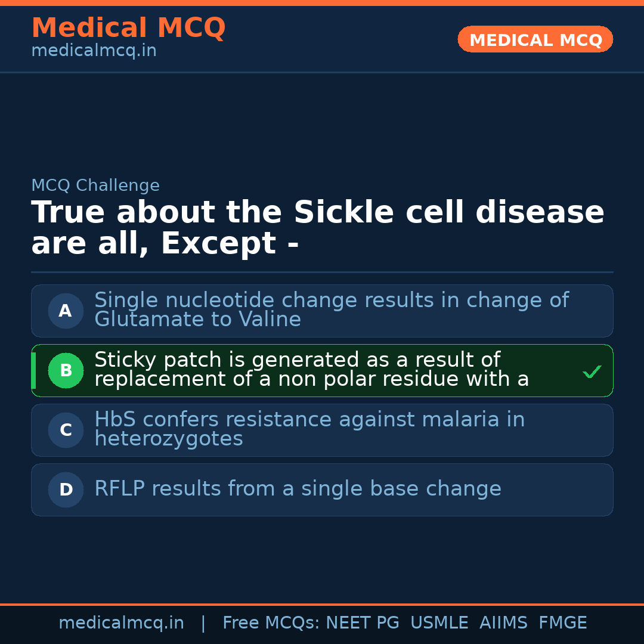The image size is (644, 644).
Task: Click the footer medicalmcq.in link
Action: pyautogui.click(x=121, y=623)
